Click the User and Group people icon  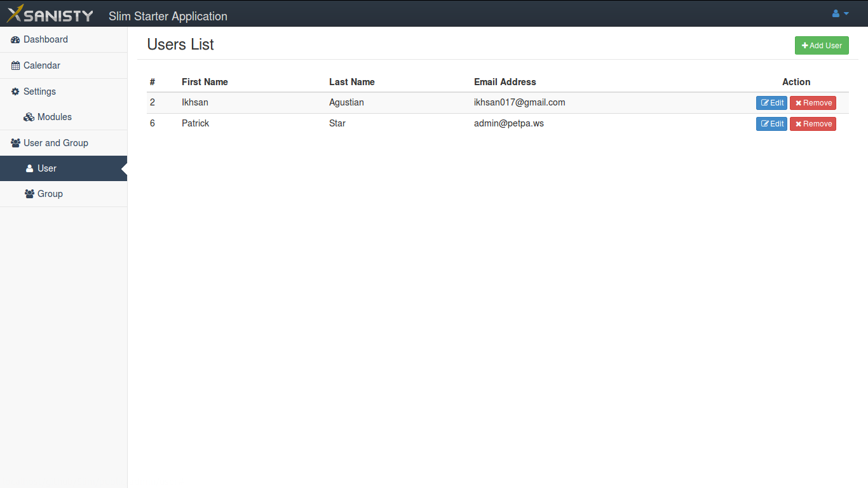pyautogui.click(x=15, y=144)
